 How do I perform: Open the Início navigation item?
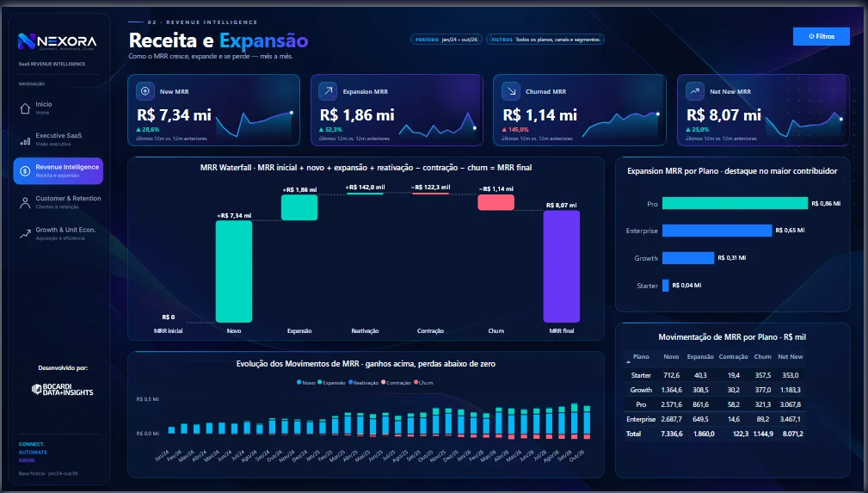click(58, 108)
